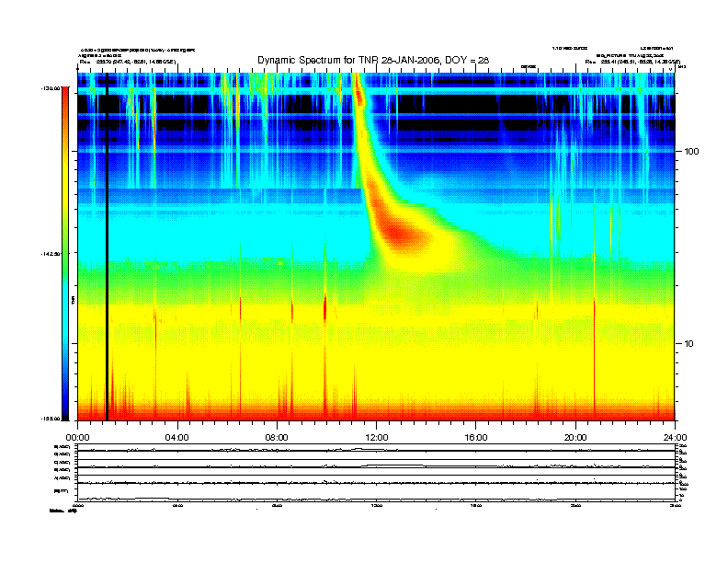Click the vertical rainbow color scale bar
The image size is (728, 563).
pos(65,254)
